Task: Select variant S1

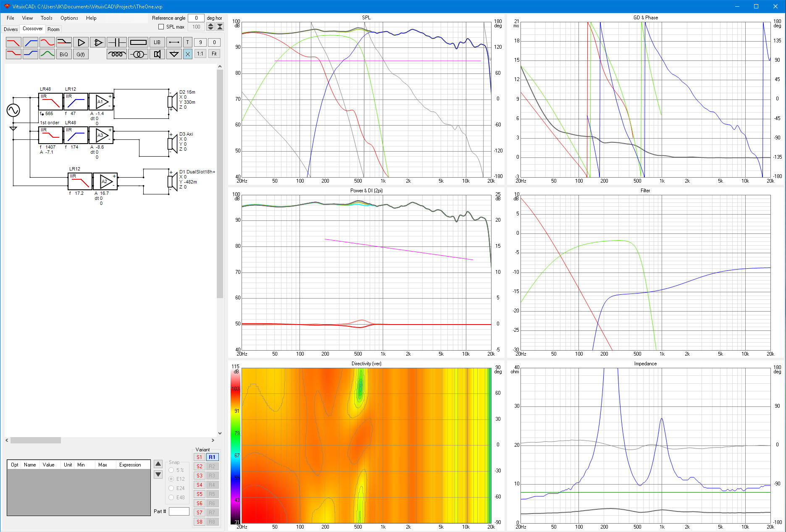Action: (200, 457)
